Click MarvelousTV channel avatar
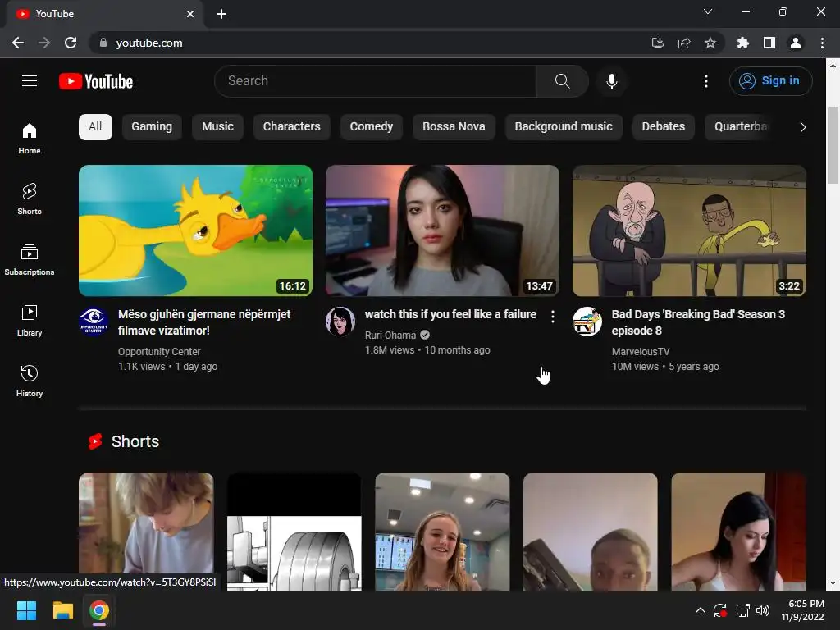Screen dimensions: 840x630 coord(587,322)
